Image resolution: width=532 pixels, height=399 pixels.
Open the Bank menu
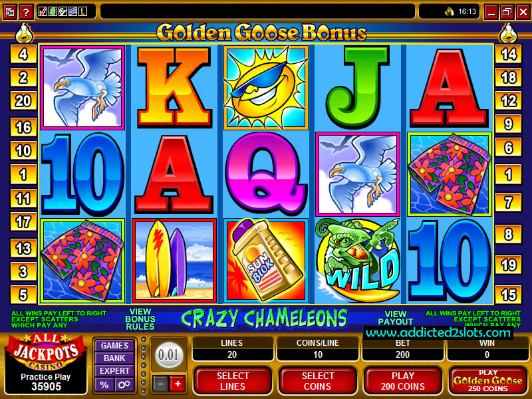(x=114, y=358)
